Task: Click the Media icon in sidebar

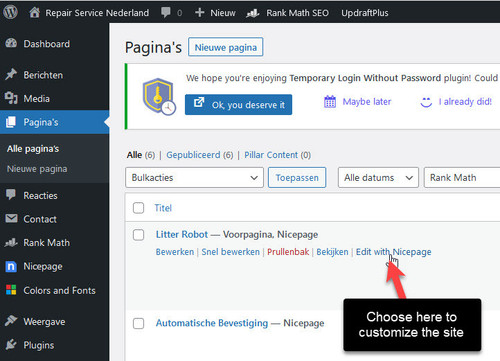Action: (x=11, y=98)
